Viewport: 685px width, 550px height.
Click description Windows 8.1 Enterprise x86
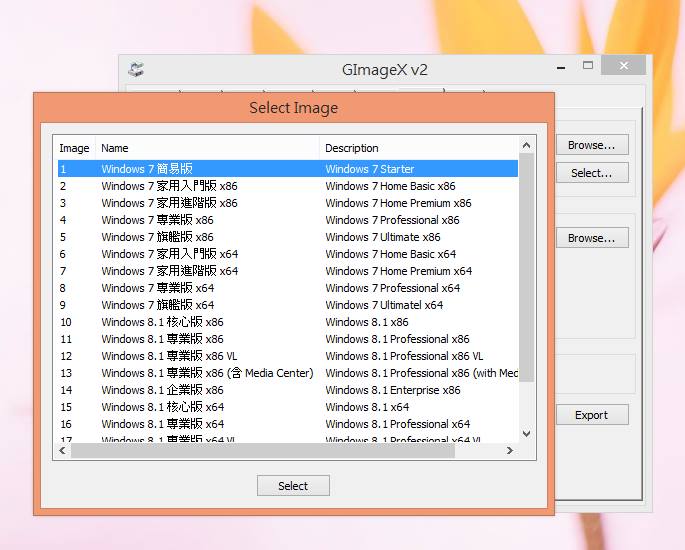pyautogui.click(x=393, y=391)
